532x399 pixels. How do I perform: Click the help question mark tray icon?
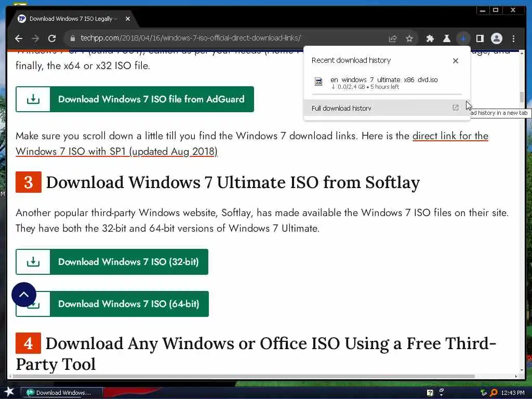click(x=430, y=393)
